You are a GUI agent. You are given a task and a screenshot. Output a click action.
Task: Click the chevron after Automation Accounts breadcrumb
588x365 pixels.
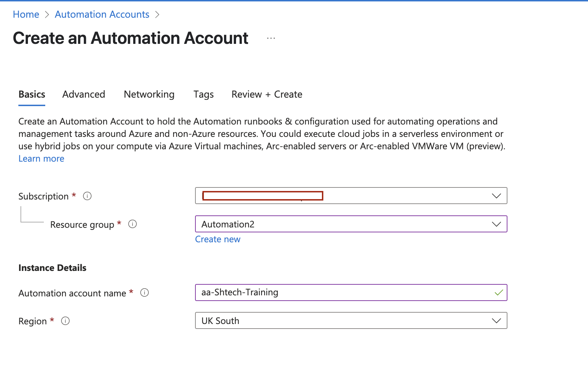158,15
